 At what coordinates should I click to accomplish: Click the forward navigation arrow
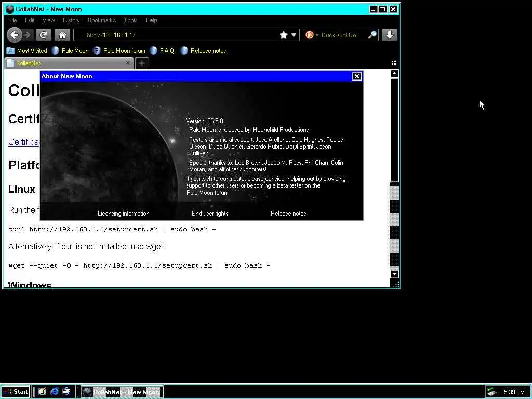pyautogui.click(x=28, y=35)
